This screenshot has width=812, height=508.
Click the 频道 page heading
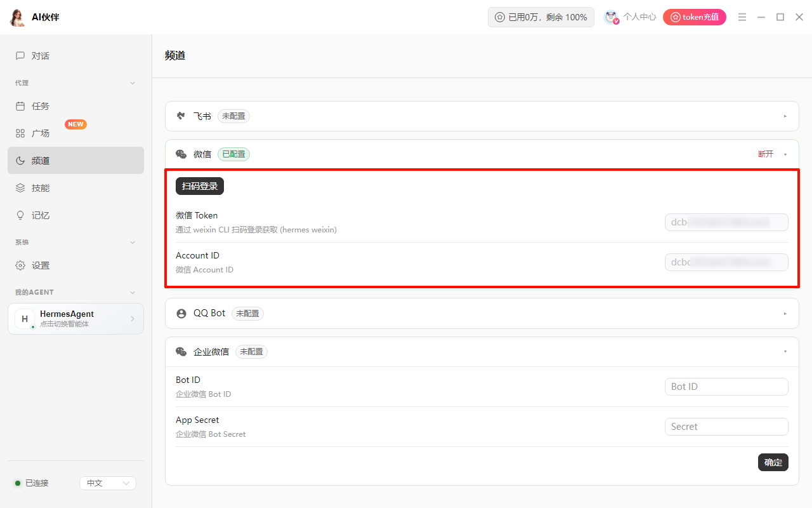(x=175, y=55)
